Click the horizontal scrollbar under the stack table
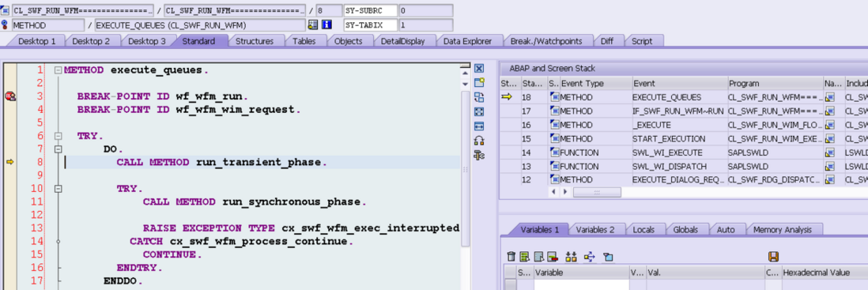The image size is (868, 290). click(x=597, y=192)
